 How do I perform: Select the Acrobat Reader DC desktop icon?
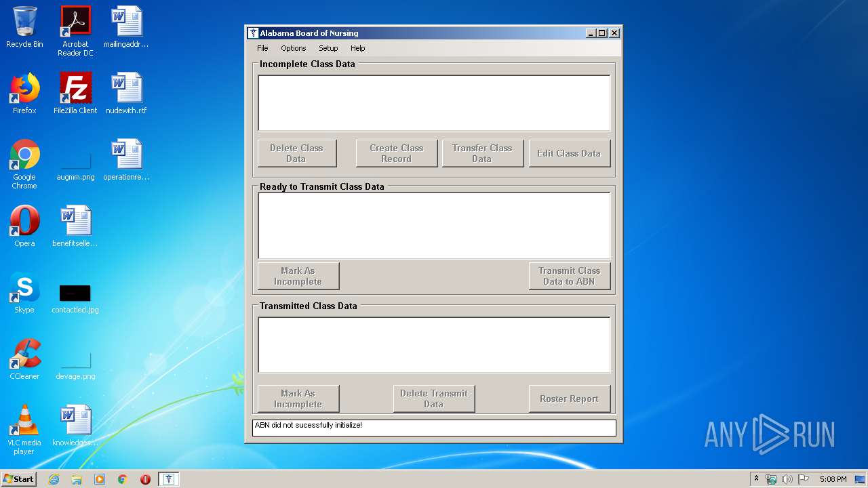click(x=75, y=31)
